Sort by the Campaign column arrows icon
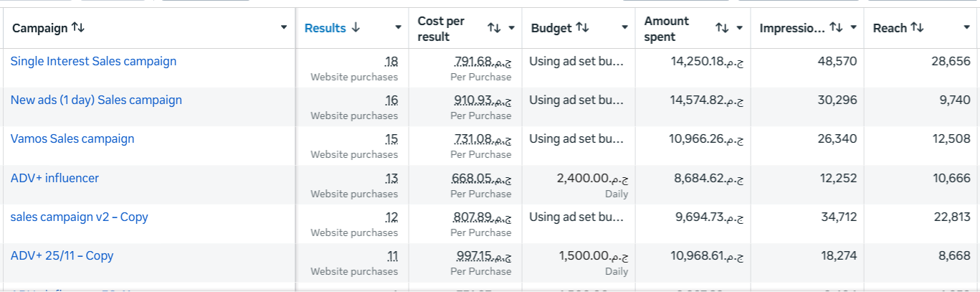 point(78,28)
